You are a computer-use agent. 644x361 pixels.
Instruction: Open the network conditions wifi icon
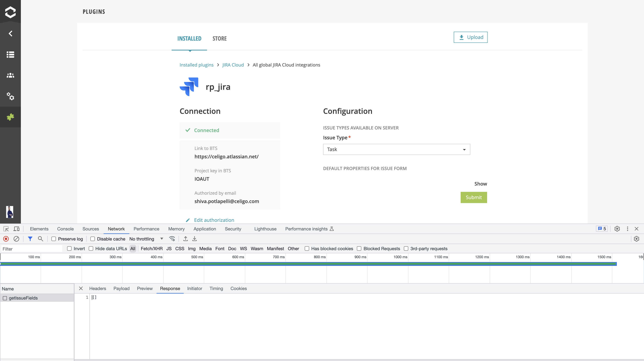coord(172,239)
